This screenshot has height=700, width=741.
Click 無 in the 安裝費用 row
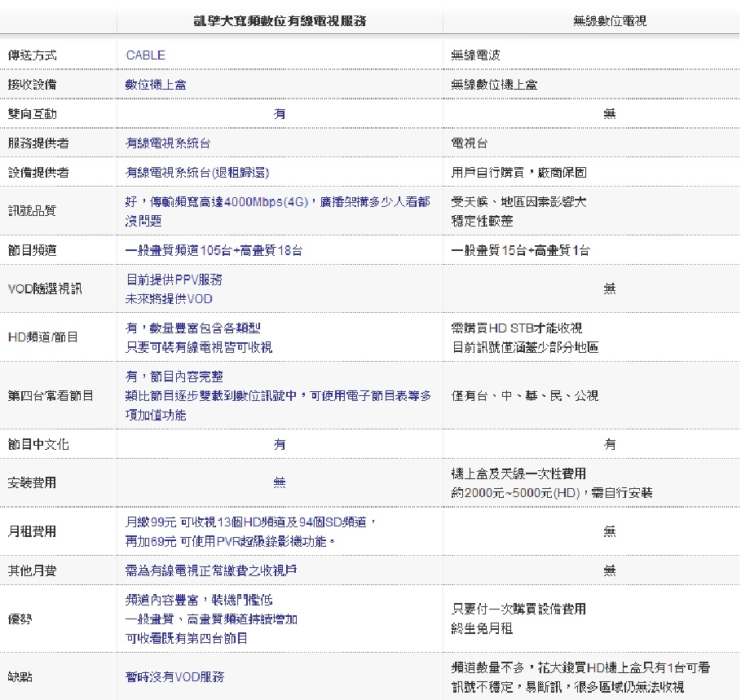(280, 482)
